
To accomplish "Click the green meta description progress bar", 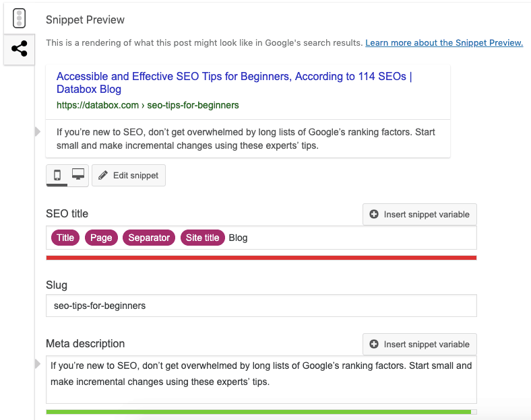I will click(258, 411).
